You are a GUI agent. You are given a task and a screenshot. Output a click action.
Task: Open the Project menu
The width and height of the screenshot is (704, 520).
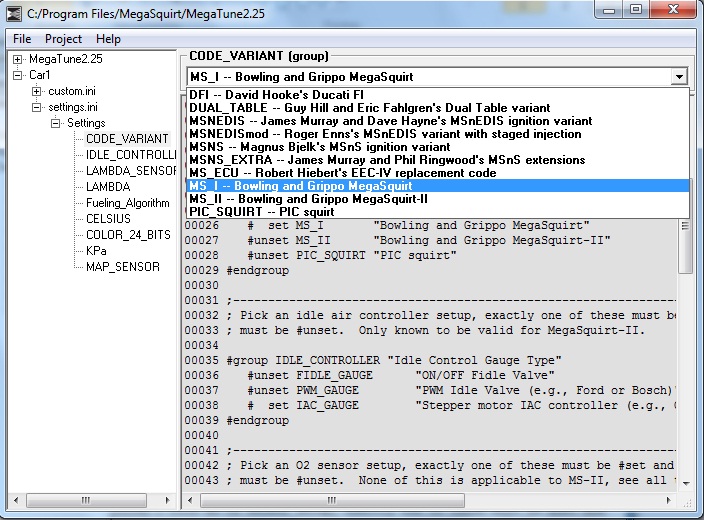[x=63, y=39]
